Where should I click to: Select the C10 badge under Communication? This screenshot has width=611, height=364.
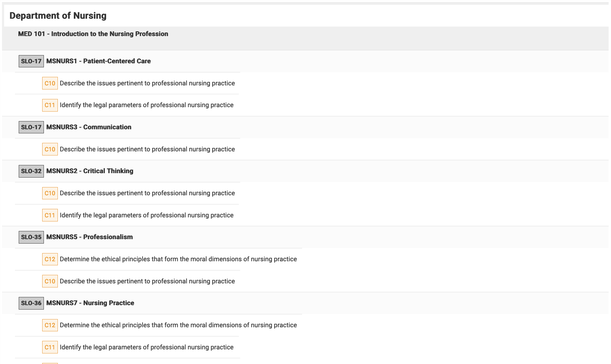click(50, 149)
